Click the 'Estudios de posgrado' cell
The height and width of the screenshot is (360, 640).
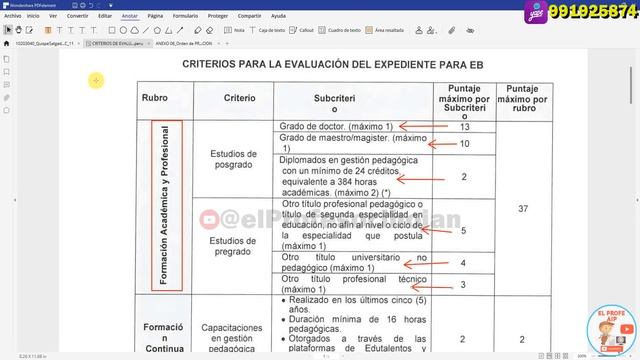click(233, 159)
